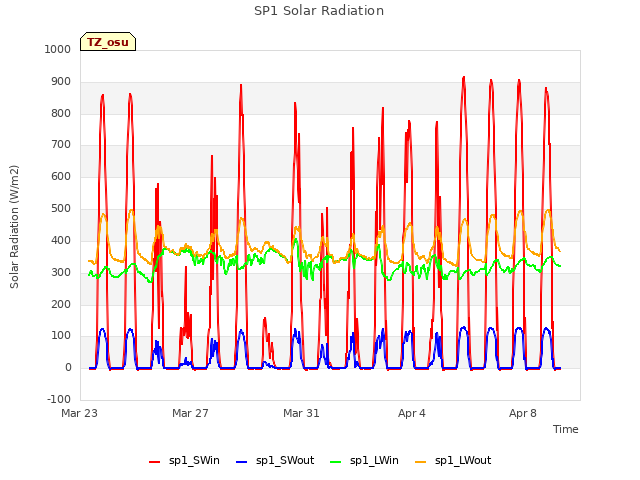The height and width of the screenshot is (480, 640).
Task: Click the 0 y-axis tick label
Action: click(68, 367)
